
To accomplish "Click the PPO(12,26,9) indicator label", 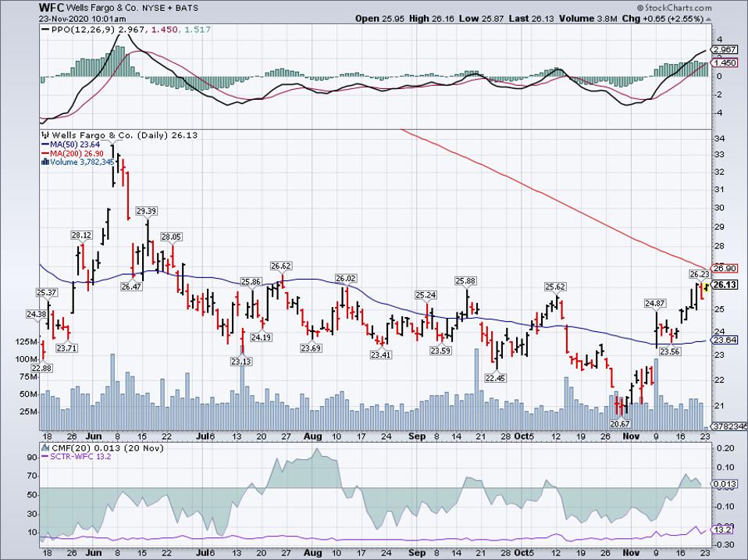I will coord(84,30).
